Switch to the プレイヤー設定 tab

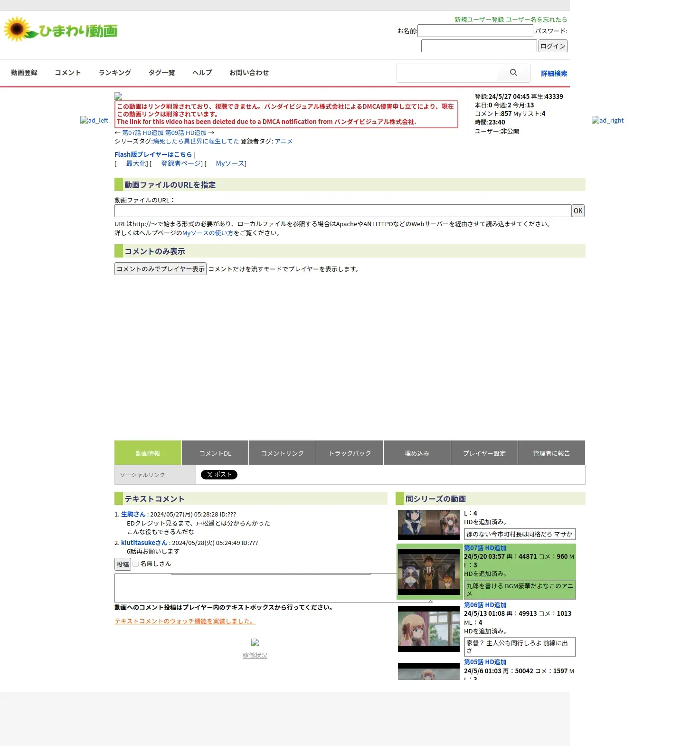[x=484, y=453]
